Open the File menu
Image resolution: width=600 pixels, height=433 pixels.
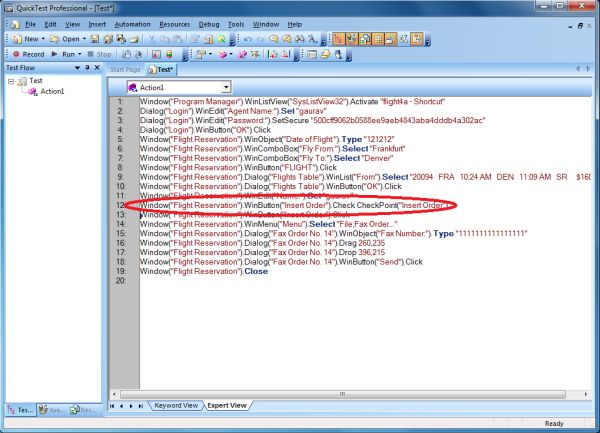pyautogui.click(x=30, y=24)
